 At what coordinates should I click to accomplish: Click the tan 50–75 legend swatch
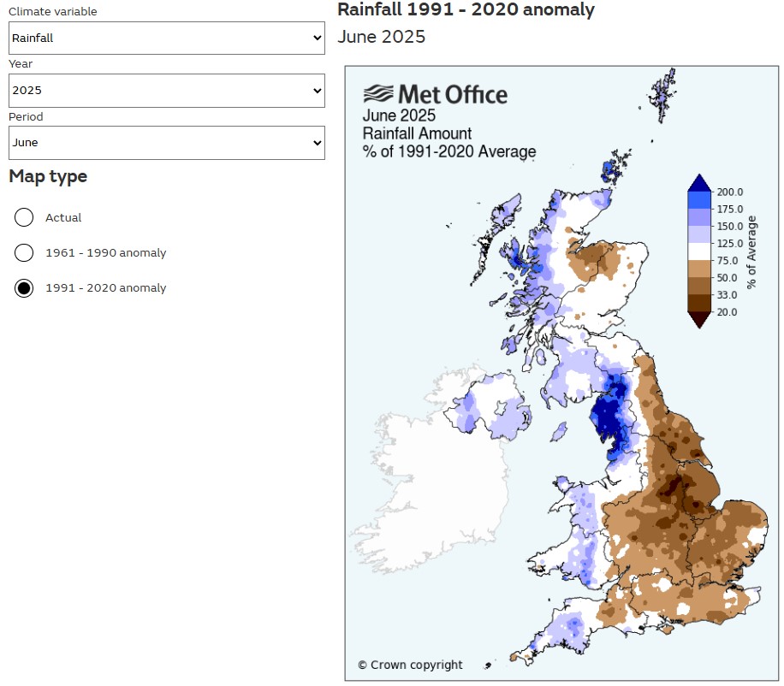pos(699,269)
